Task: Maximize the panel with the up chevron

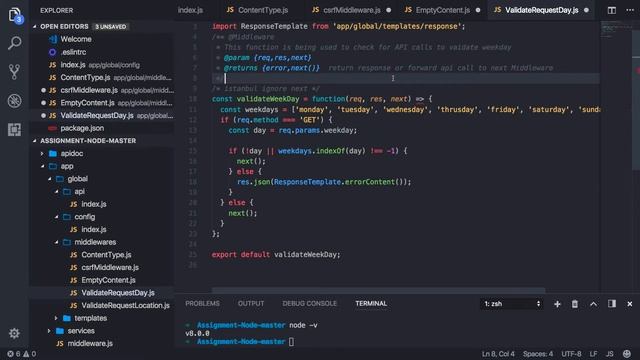Action: pos(593,304)
